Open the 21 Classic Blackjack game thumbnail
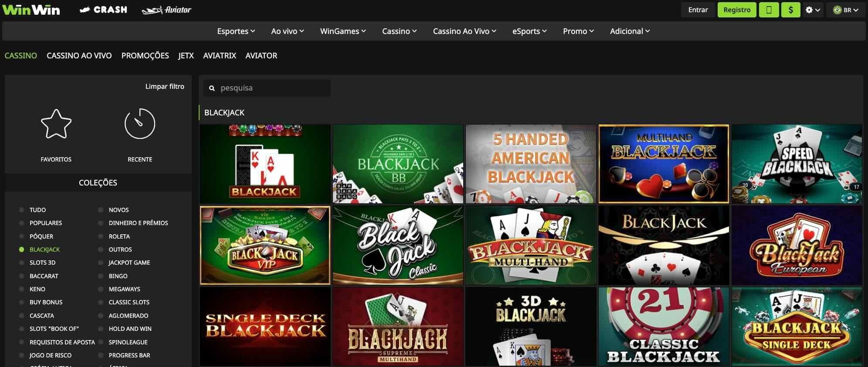This screenshot has height=367, width=868. point(664,327)
